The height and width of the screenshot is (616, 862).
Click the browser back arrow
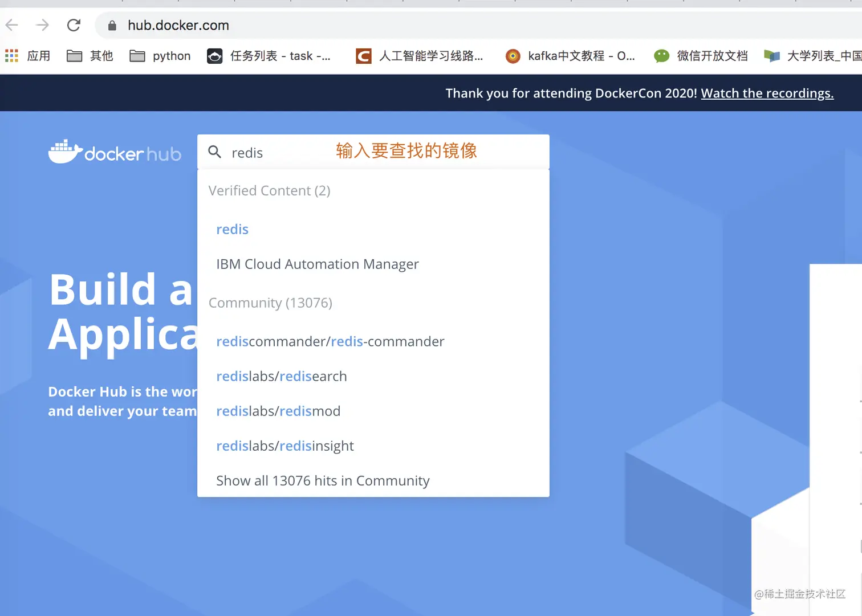pos(12,25)
